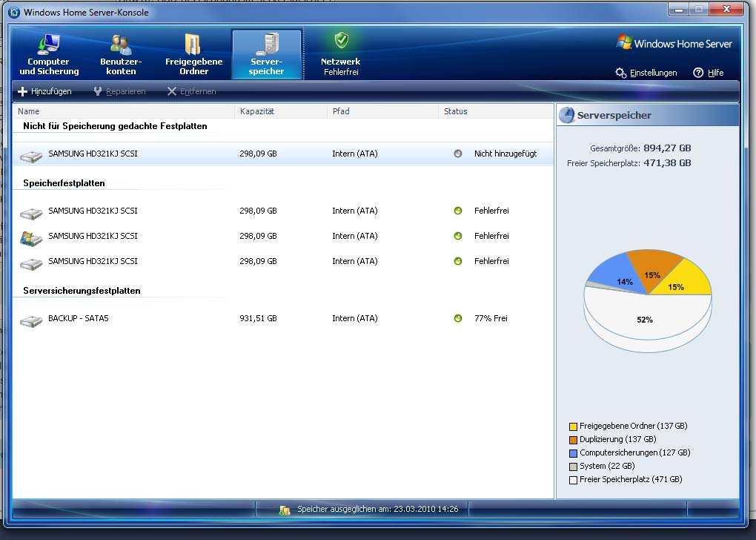Screen dimensions: 756x540
Task: Click the white Freier Speicherplatz legend swatch
Action: click(573, 480)
